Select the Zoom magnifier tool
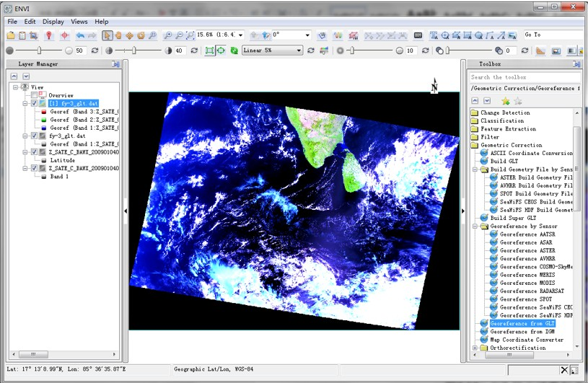The image size is (588, 383). (x=153, y=35)
